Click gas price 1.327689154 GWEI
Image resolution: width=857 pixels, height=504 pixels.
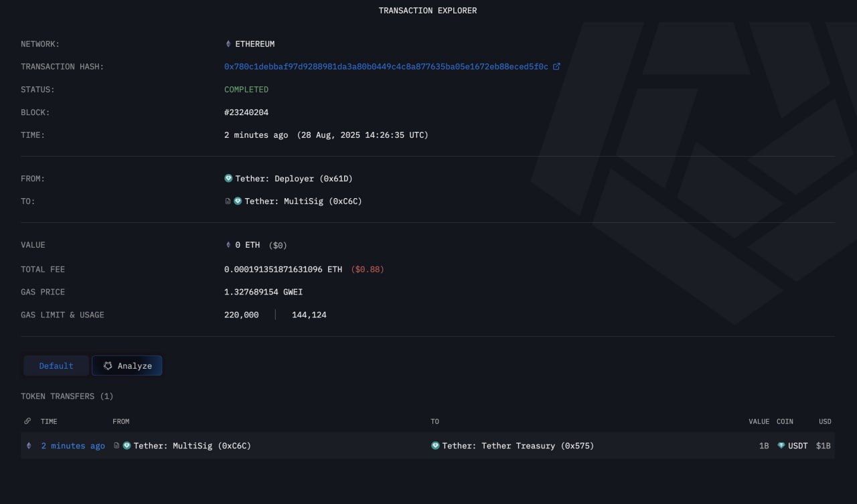264,292
